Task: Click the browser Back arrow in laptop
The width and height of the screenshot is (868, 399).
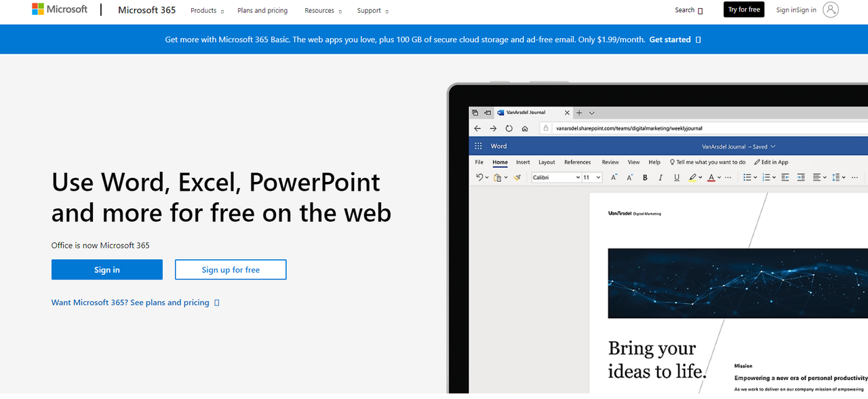Action: click(x=477, y=128)
